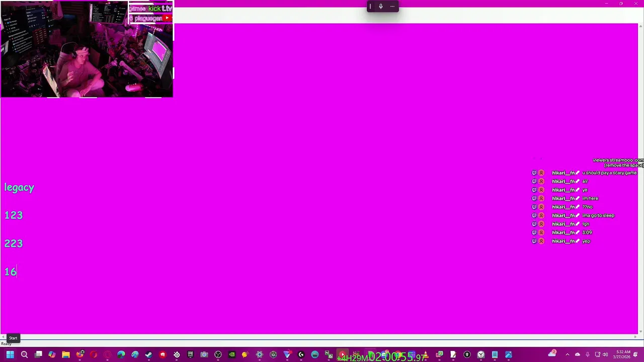Screen dimensions: 644x362
Task: Open the taskbar Search icon
Action: click(x=24, y=354)
